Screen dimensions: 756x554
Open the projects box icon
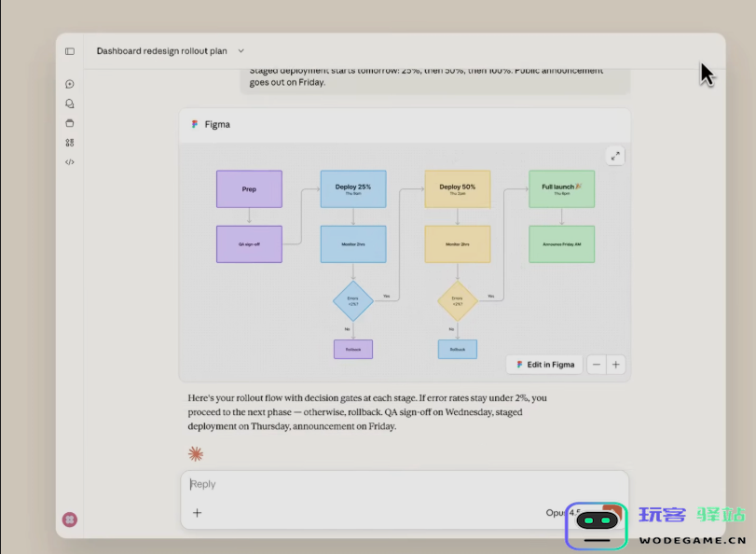70,123
